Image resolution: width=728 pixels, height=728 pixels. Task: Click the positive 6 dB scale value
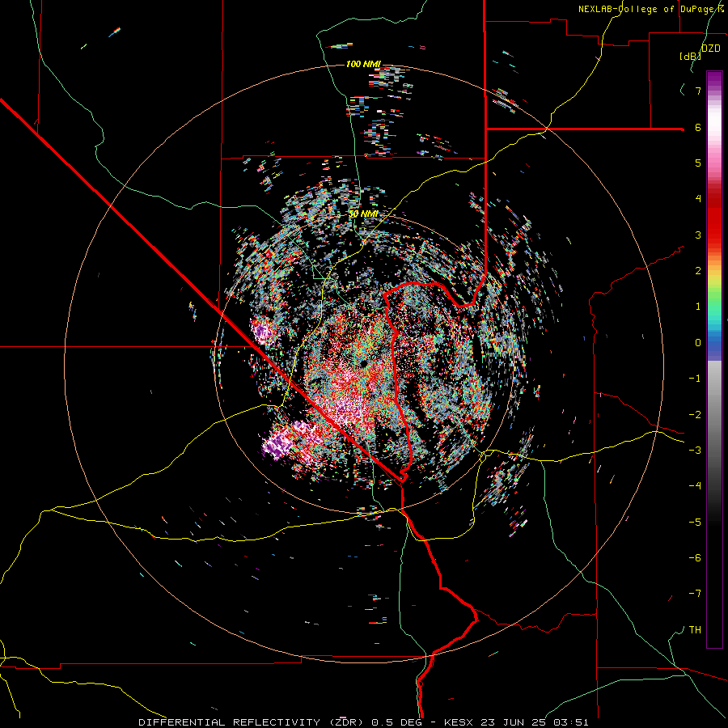(x=698, y=127)
